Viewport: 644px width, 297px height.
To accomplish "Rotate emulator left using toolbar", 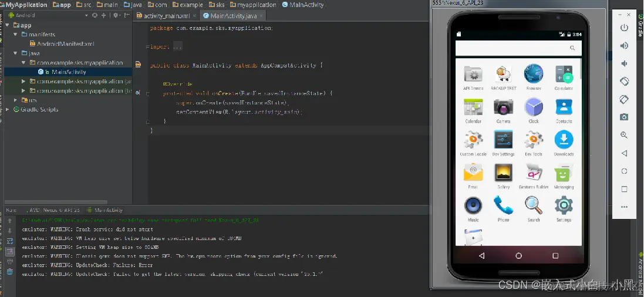I will 624,82.
